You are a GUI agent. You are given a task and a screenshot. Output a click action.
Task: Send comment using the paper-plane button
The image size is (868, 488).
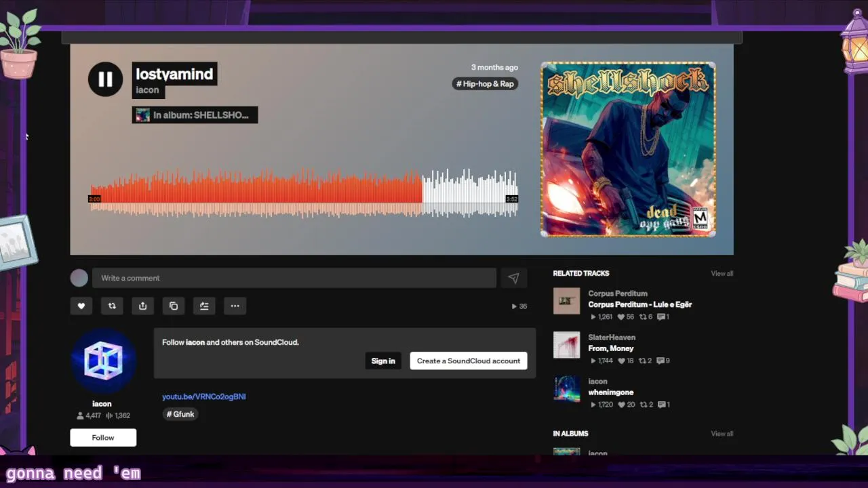[x=513, y=278]
